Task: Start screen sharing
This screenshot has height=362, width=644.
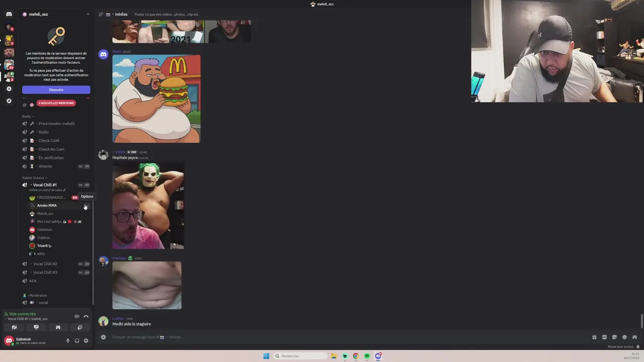Action: pos(36,327)
